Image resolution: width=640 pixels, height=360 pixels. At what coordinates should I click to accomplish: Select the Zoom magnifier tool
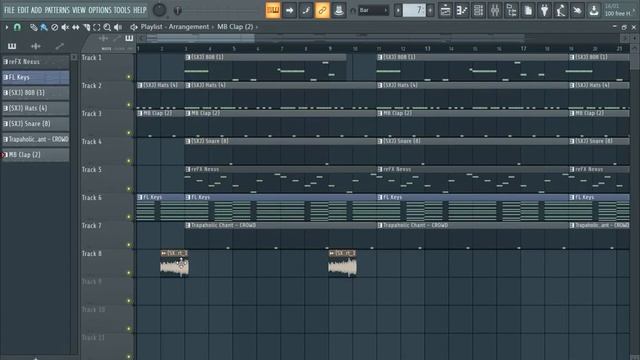tap(107, 27)
